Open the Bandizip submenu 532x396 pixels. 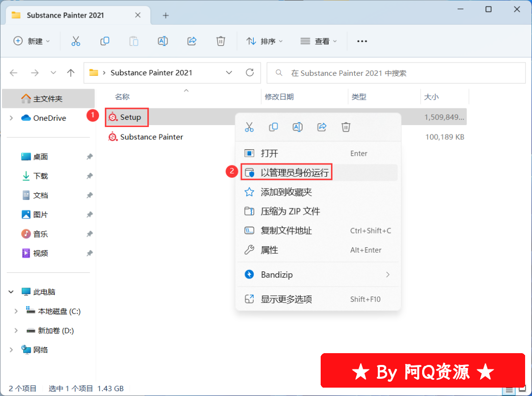tap(318, 274)
